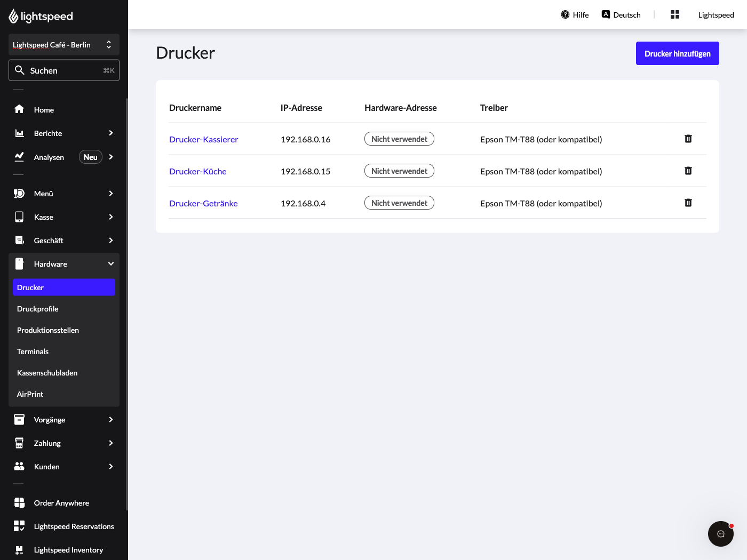
Task: Click the Deutsch language icon
Action: point(606,14)
